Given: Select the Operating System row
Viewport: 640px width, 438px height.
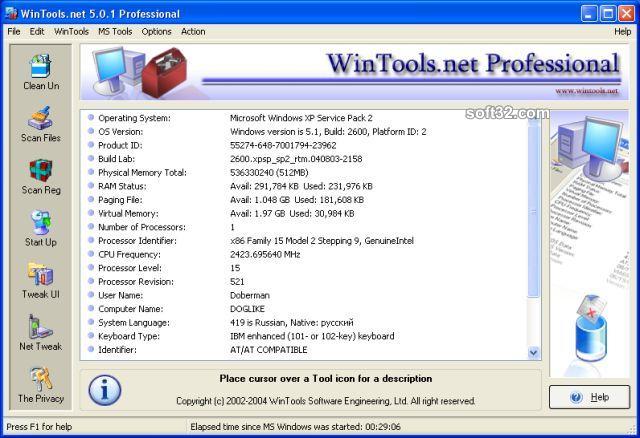Looking at the screenshot, I should click(x=304, y=118).
